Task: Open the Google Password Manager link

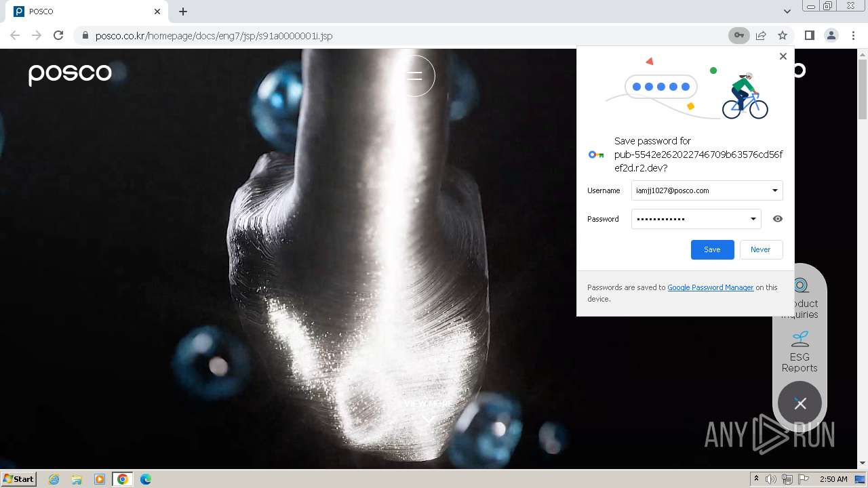Action: [711, 287]
